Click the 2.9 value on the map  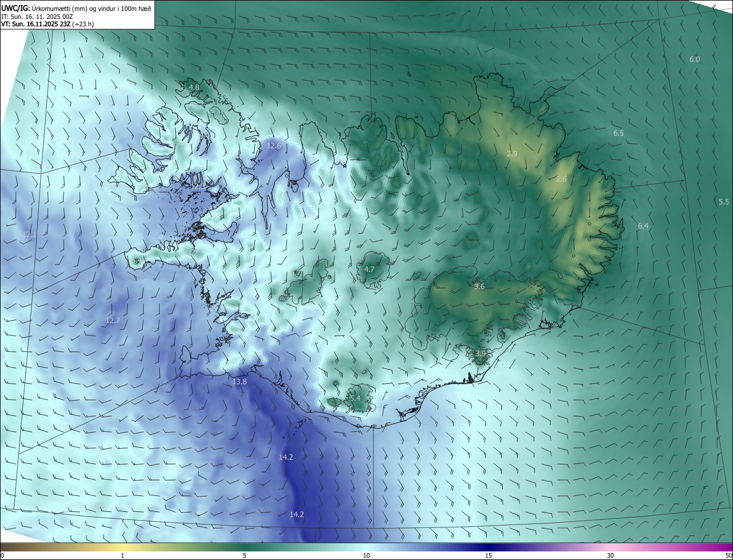click(512, 153)
